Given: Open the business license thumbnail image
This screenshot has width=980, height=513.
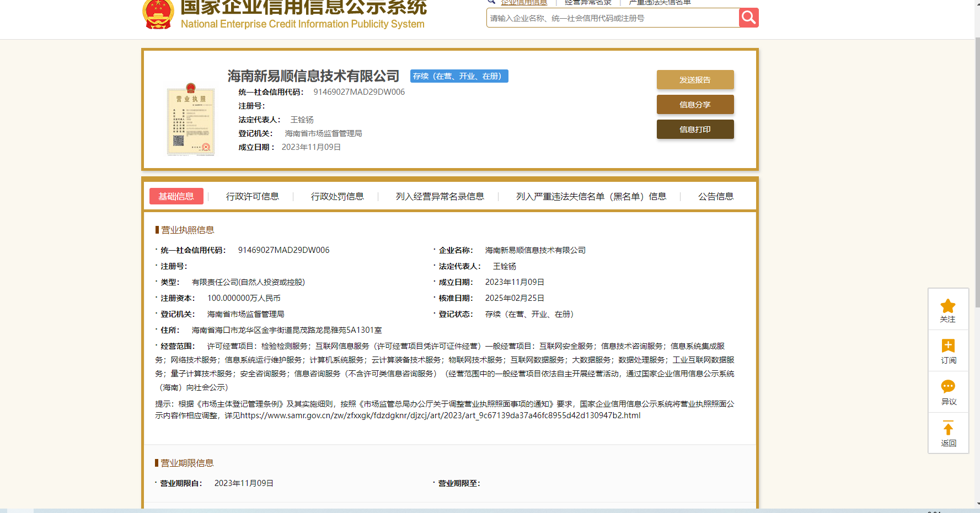Looking at the screenshot, I should (x=191, y=120).
